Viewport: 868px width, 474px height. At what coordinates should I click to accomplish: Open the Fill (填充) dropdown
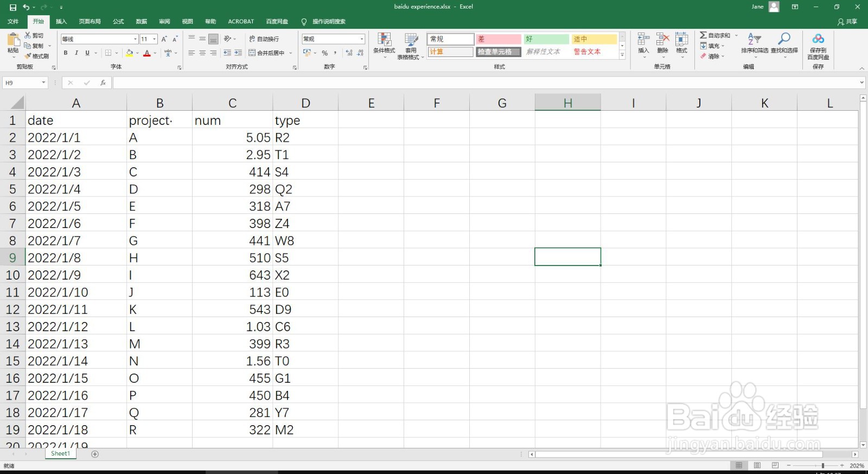(712, 46)
